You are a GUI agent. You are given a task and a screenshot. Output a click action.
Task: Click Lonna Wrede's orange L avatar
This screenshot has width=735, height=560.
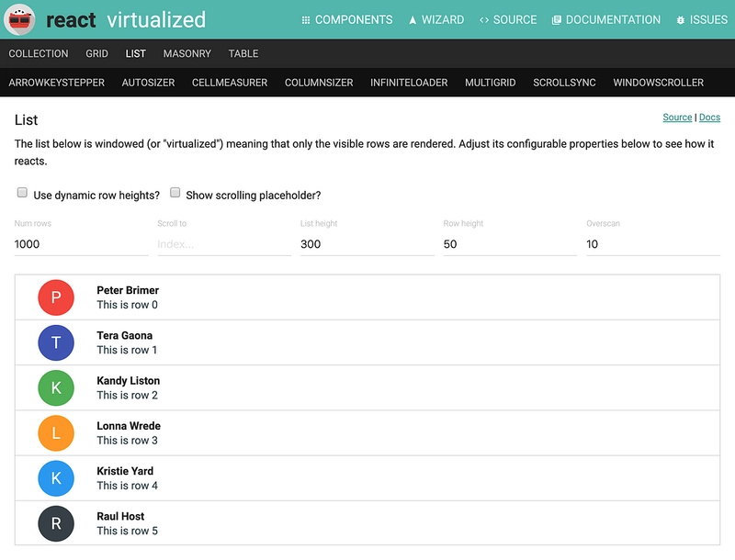click(x=56, y=432)
